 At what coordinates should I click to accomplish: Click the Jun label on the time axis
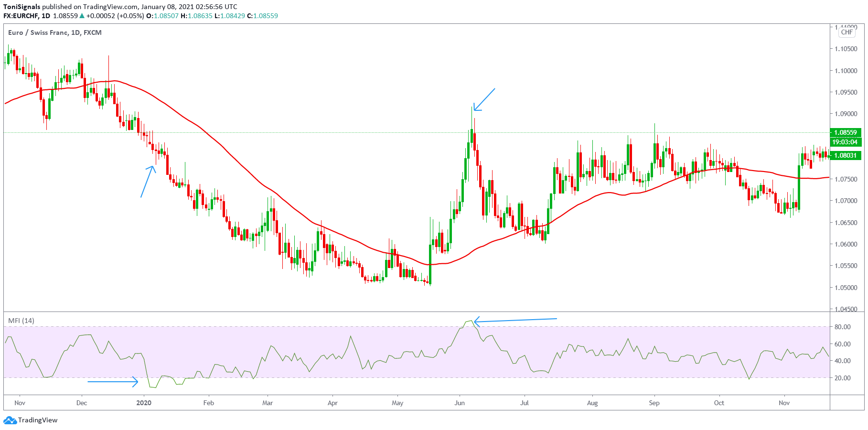pos(460,403)
